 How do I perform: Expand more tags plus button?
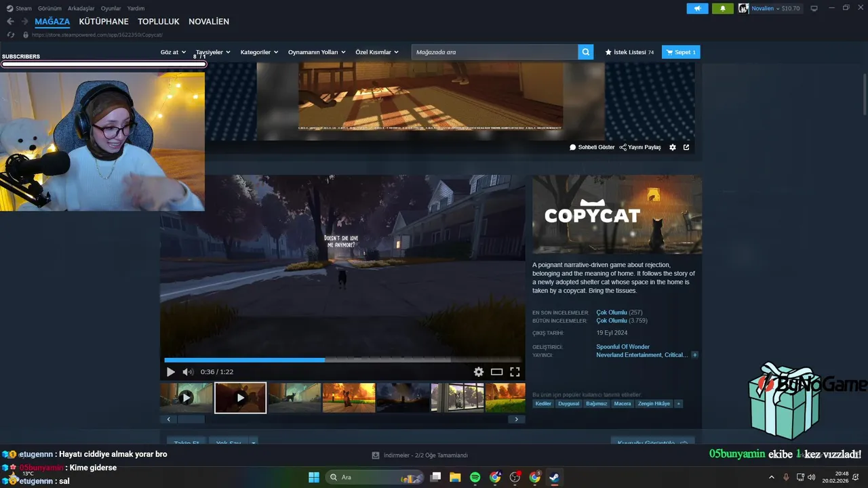(x=678, y=403)
